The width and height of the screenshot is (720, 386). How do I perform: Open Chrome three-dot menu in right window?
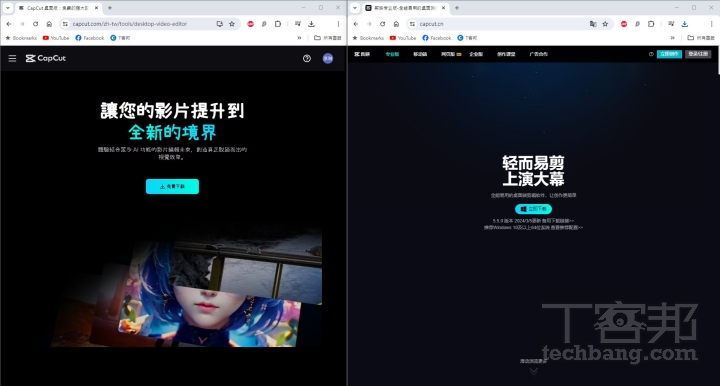[712, 24]
